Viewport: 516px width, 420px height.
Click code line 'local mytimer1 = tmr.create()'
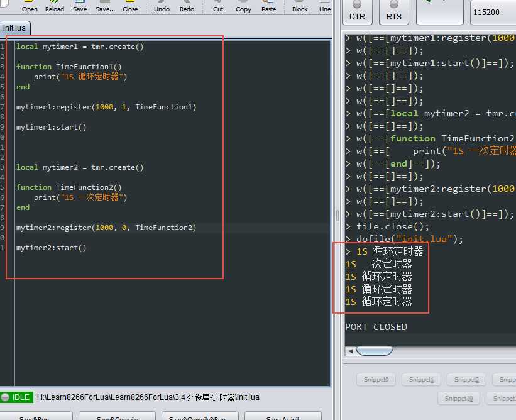tap(80, 47)
